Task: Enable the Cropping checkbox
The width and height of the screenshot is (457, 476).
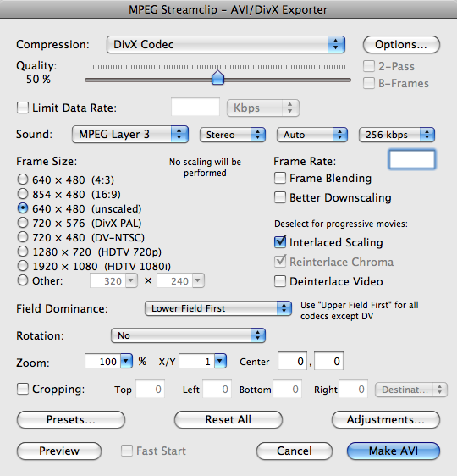Action: pyautogui.click(x=23, y=389)
